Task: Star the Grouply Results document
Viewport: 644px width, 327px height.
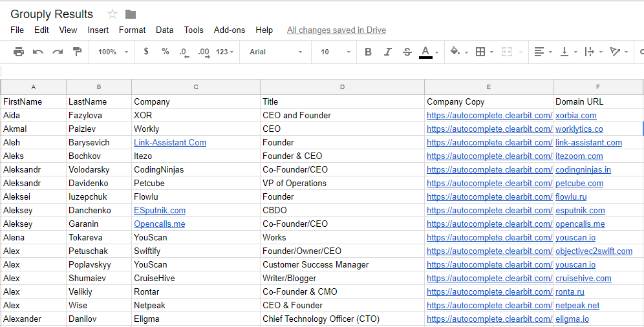Action: tap(112, 14)
